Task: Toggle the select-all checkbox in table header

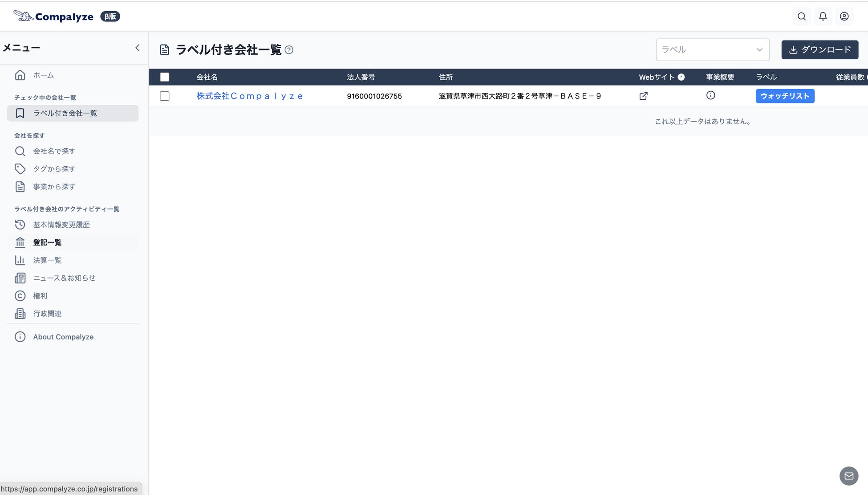Action: 165,77
